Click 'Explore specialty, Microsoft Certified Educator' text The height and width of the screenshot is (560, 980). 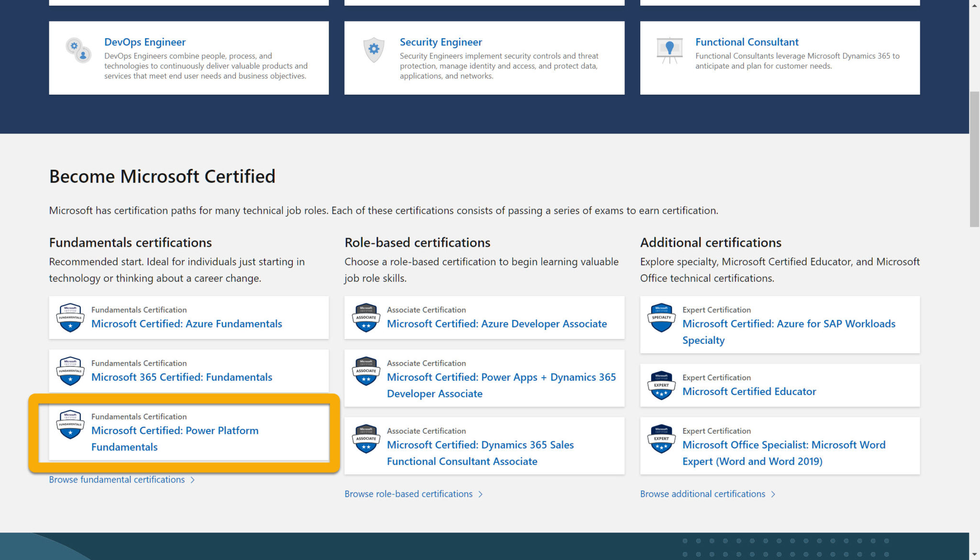[x=780, y=270]
